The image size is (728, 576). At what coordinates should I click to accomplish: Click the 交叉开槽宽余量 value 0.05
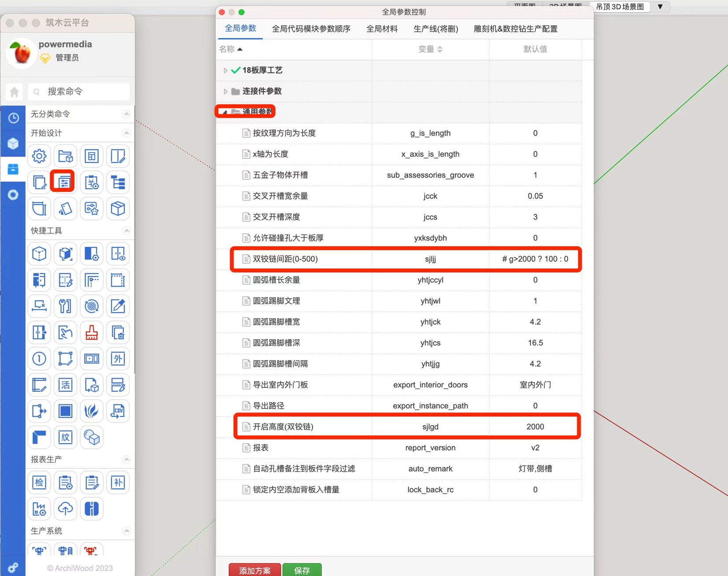(x=535, y=196)
